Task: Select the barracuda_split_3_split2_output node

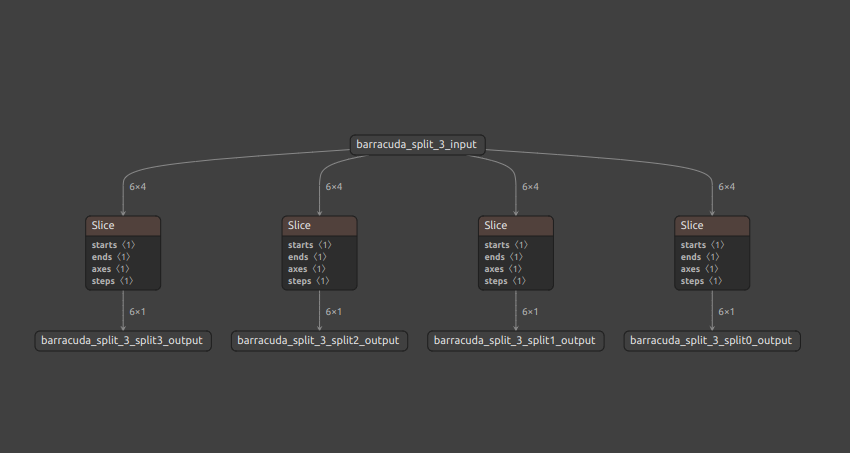Action: click(318, 341)
